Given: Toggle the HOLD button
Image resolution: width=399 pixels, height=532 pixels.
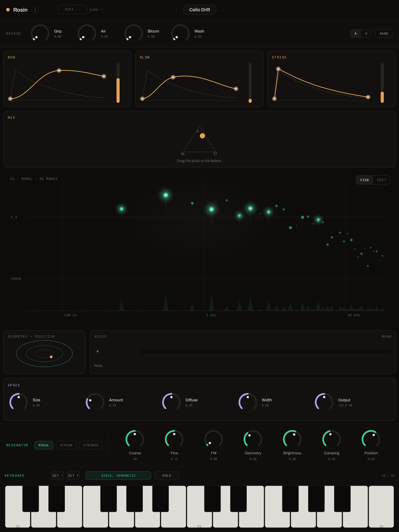Looking at the screenshot, I should click(x=167, y=476).
